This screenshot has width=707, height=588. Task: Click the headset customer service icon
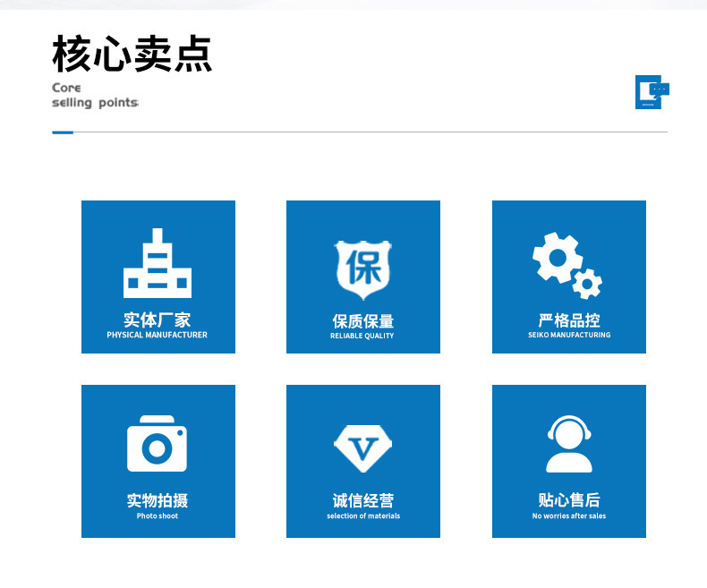pos(569,444)
